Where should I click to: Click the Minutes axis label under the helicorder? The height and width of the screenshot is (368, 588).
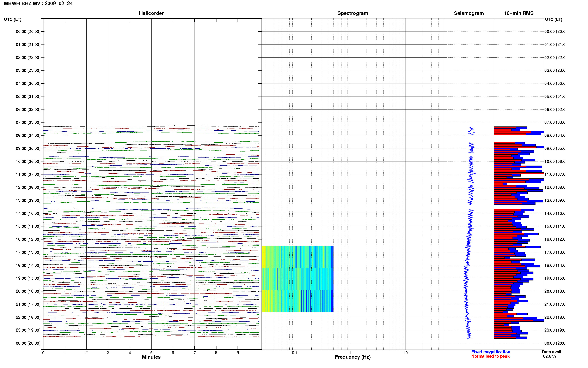[151, 357]
